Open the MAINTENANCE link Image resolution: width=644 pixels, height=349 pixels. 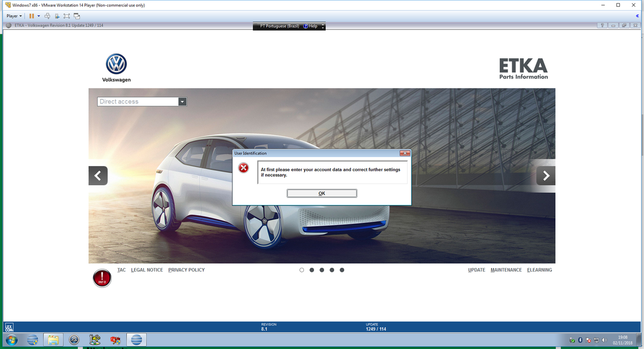click(x=506, y=270)
